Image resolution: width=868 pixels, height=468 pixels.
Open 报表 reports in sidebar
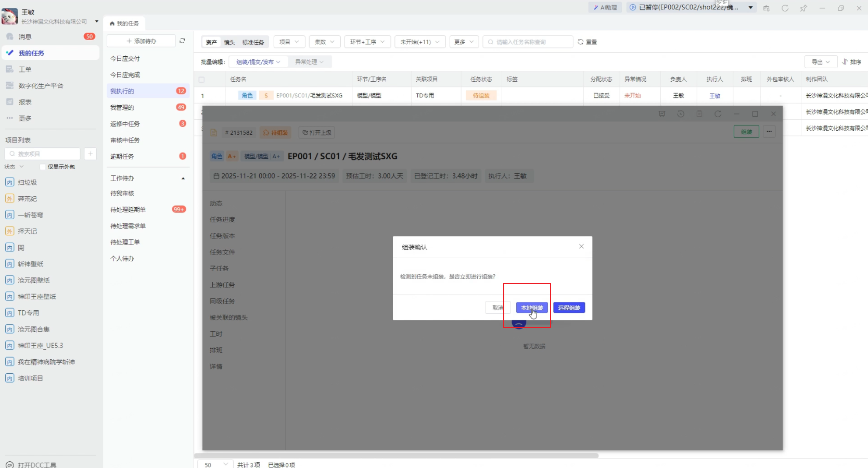25,102
